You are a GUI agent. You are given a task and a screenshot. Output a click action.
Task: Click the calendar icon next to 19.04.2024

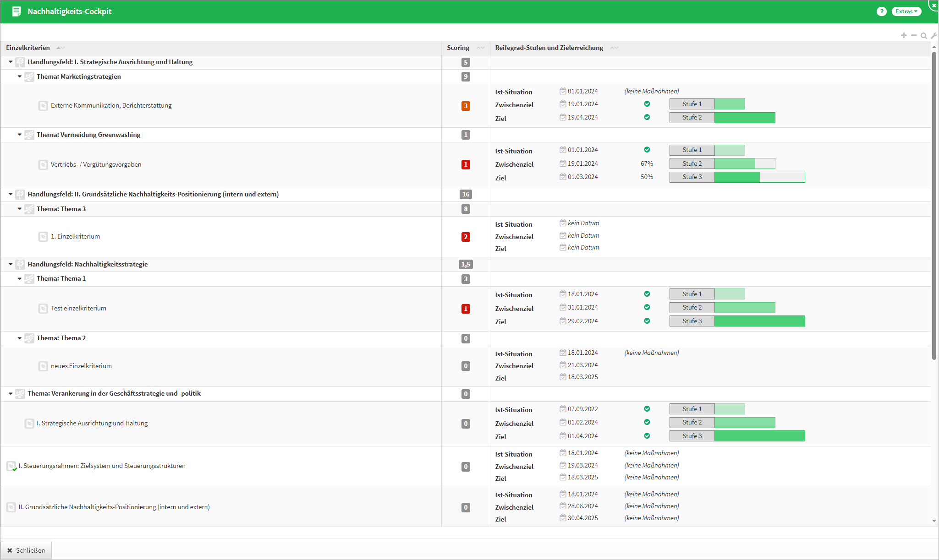563,117
